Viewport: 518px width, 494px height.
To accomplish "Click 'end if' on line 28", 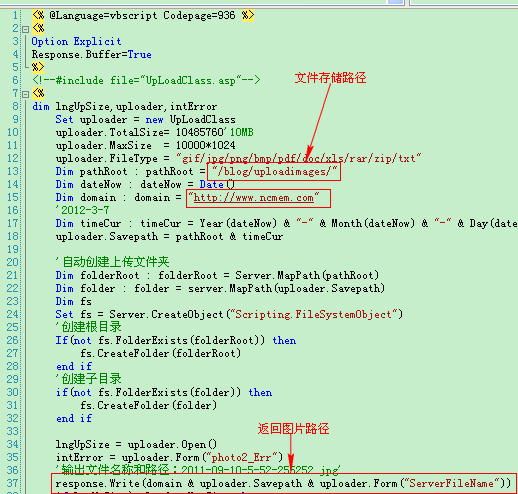I will (x=74, y=367).
